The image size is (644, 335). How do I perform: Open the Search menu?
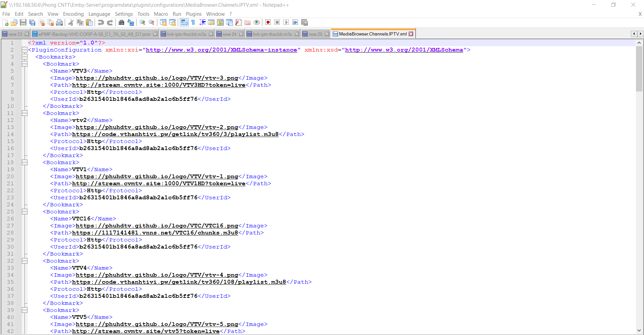(x=36, y=14)
